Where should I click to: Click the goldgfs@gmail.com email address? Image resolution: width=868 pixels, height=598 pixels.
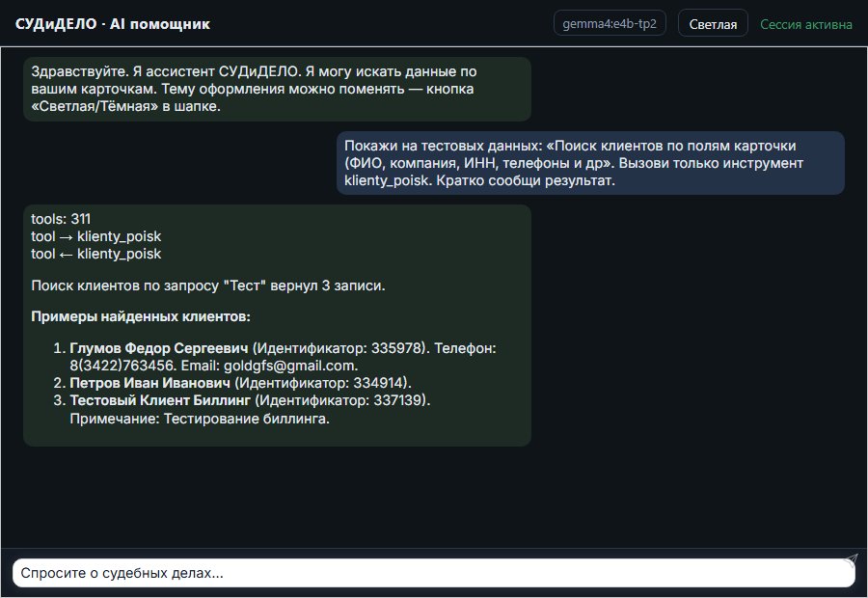tap(289, 366)
